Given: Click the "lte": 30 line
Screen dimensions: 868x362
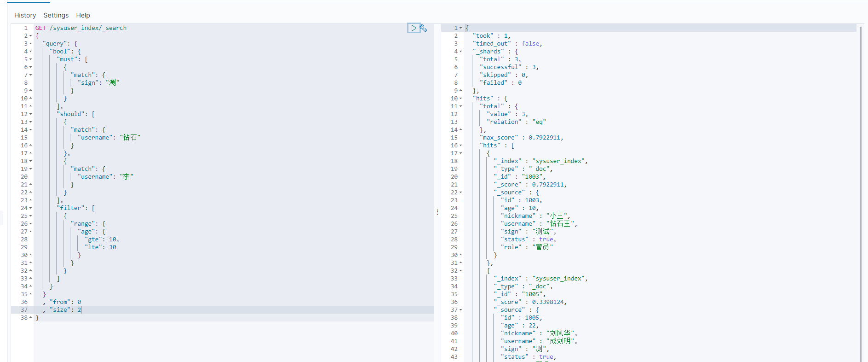Looking at the screenshot, I should coord(100,247).
